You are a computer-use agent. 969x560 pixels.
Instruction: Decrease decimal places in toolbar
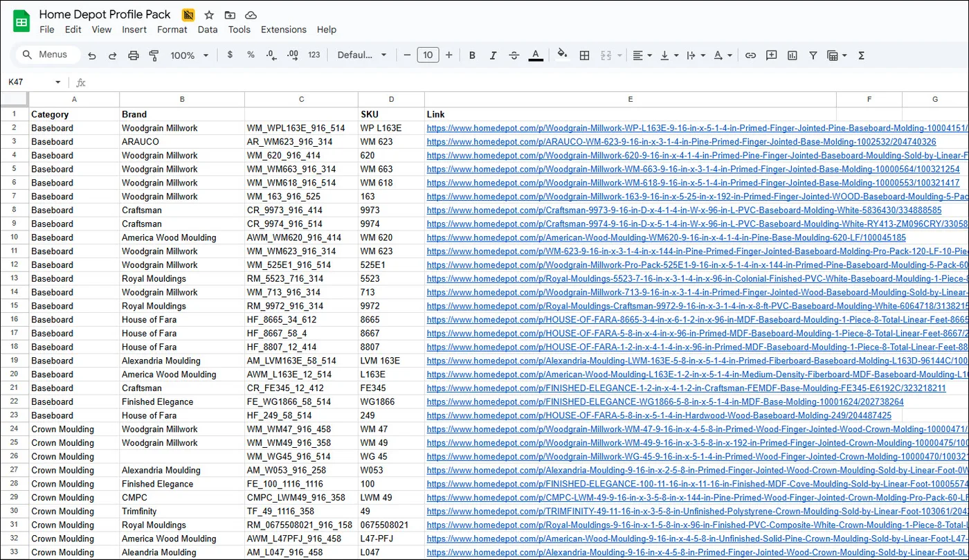tap(271, 55)
